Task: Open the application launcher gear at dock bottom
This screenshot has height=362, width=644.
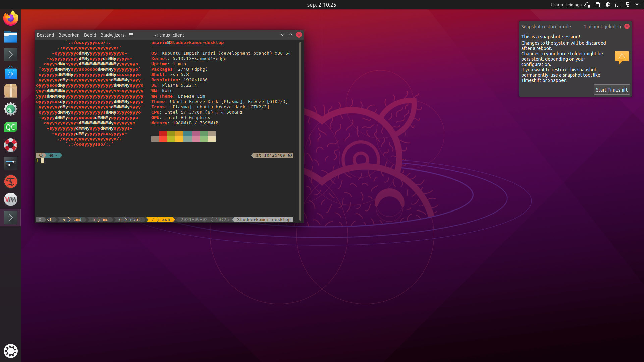Action: click(x=11, y=351)
